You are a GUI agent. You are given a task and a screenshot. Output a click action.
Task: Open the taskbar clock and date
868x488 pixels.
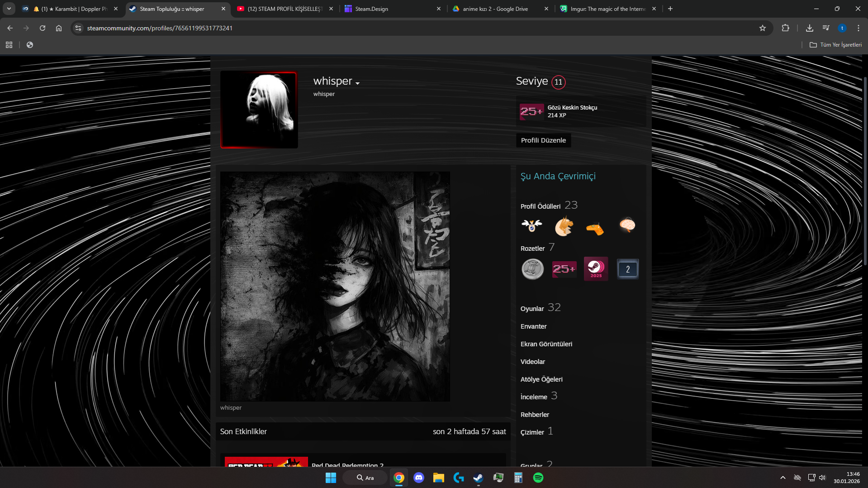click(x=847, y=478)
